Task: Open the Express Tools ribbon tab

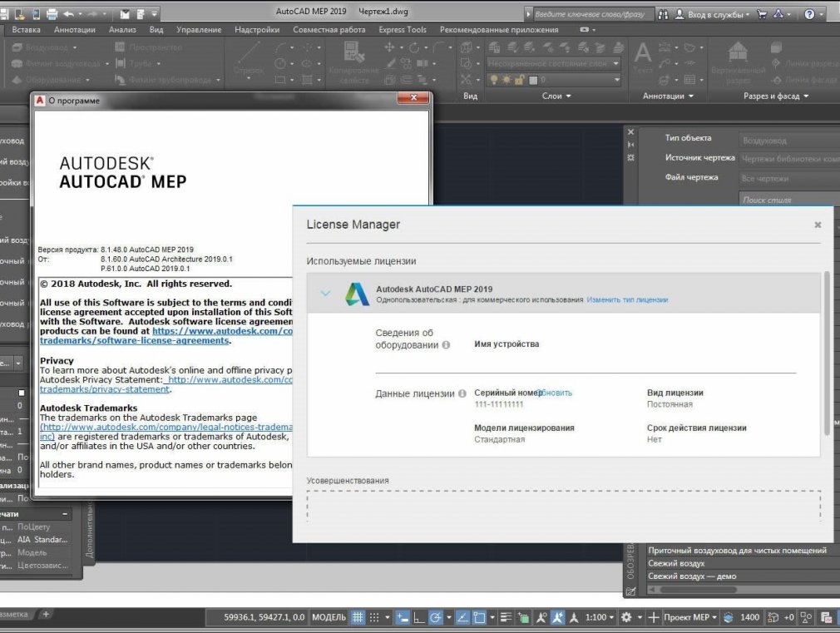Action: coord(403,30)
